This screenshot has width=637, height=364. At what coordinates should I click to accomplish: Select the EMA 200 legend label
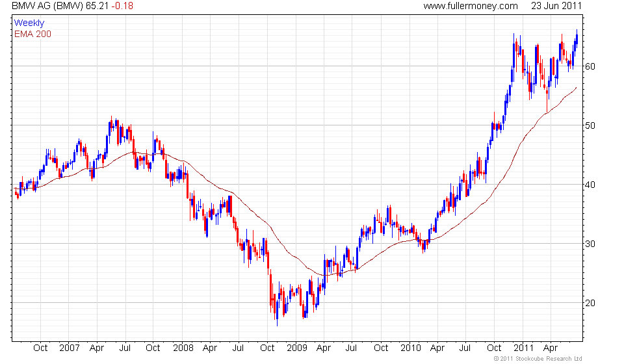pyautogui.click(x=33, y=34)
